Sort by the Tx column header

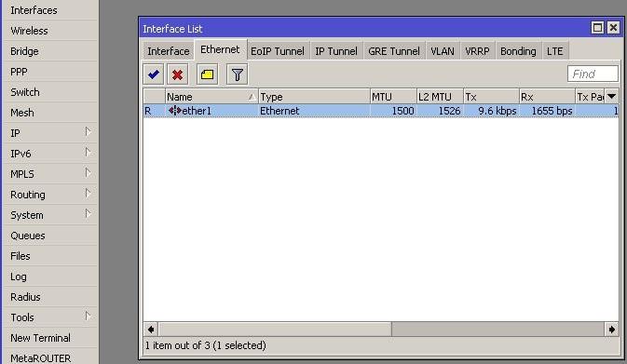(x=491, y=97)
